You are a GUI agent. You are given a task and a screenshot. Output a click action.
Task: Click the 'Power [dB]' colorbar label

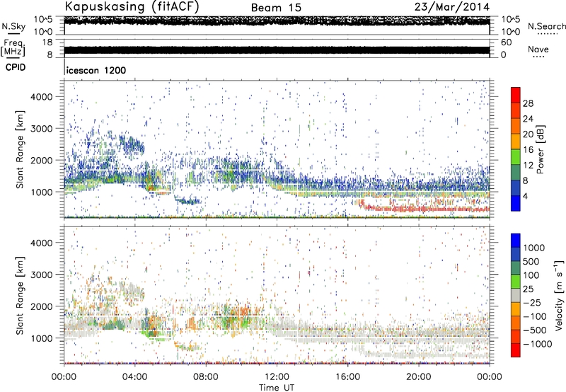click(540, 149)
